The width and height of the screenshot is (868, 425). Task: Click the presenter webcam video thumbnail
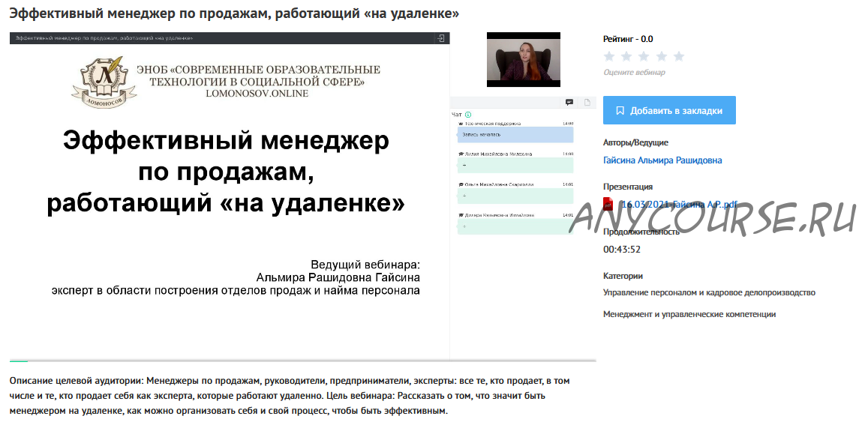click(523, 60)
